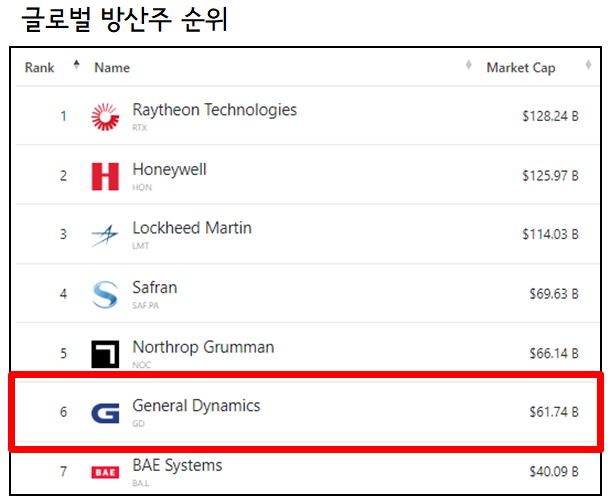Click the $66.14 B market cap value
The height and width of the screenshot is (504, 612).
pyautogui.click(x=554, y=354)
